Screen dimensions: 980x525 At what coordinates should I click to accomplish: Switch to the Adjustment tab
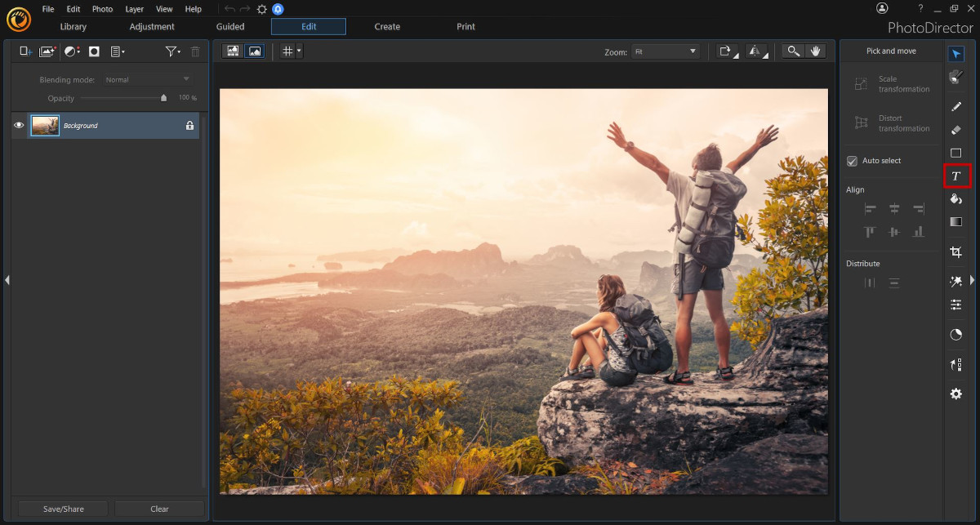point(152,27)
